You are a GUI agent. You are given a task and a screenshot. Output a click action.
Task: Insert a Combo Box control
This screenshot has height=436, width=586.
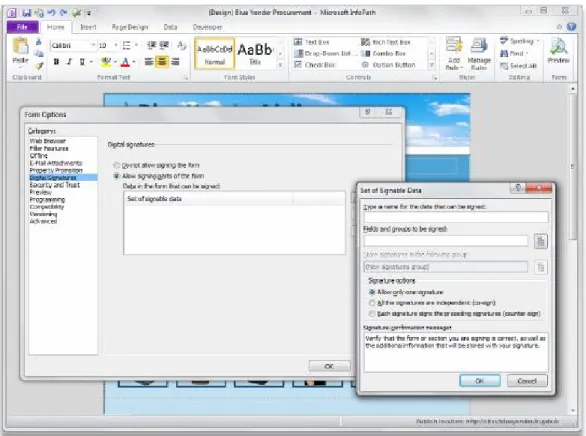pos(383,53)
